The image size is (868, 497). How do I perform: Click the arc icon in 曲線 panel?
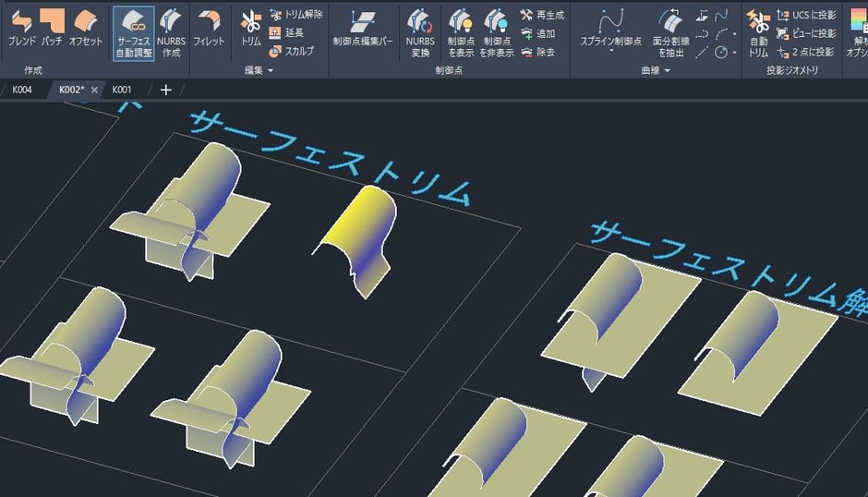point(721,34)
